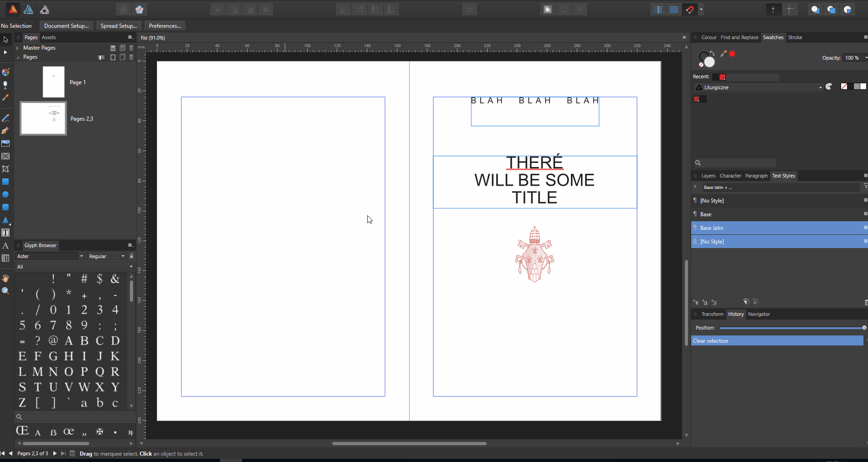Select the red palette swatch
This screenshot has height=462, width=868.
pos(696,99)
